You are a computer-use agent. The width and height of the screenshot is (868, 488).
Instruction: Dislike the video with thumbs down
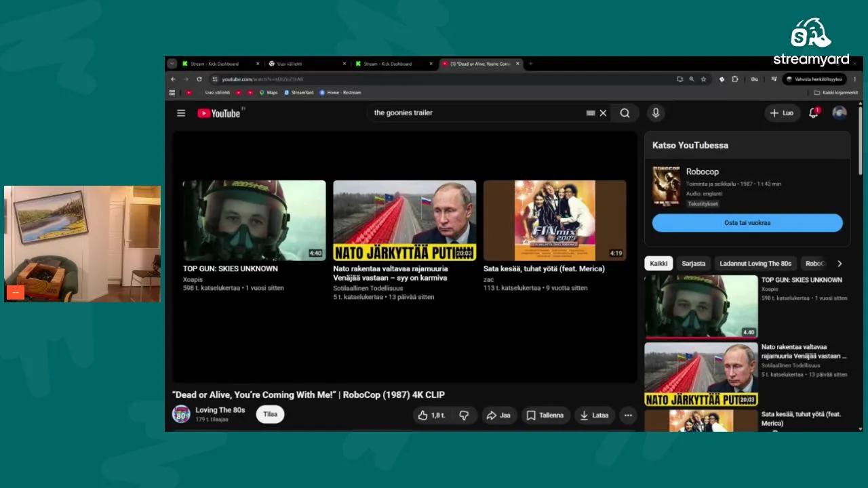click(464, 415)
